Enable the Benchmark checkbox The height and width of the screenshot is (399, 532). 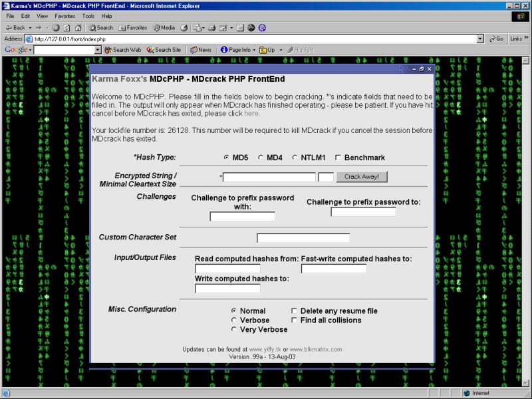point(338,158)
